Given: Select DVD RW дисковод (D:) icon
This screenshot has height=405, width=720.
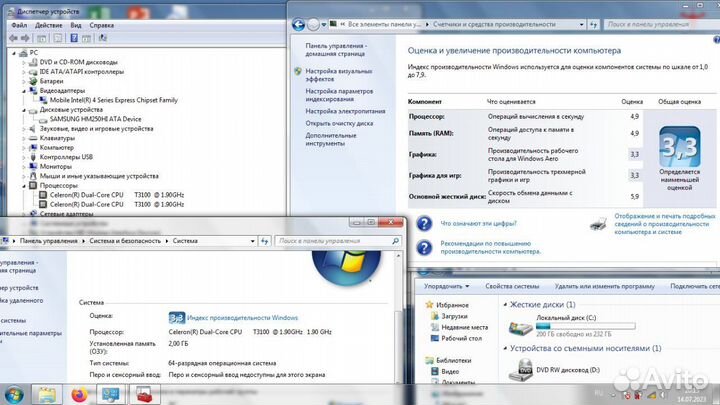Looking at the screenshot, I should tap(521, 370).
